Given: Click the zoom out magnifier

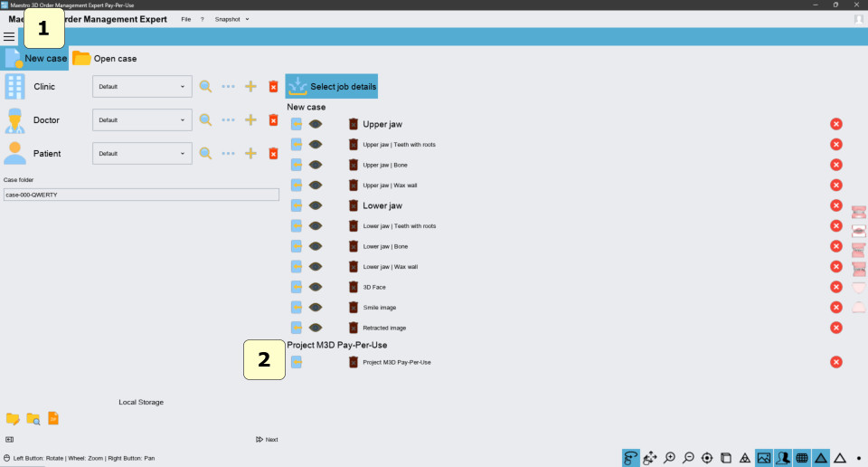Looking at the screenshot, I should tap(688, 458).
